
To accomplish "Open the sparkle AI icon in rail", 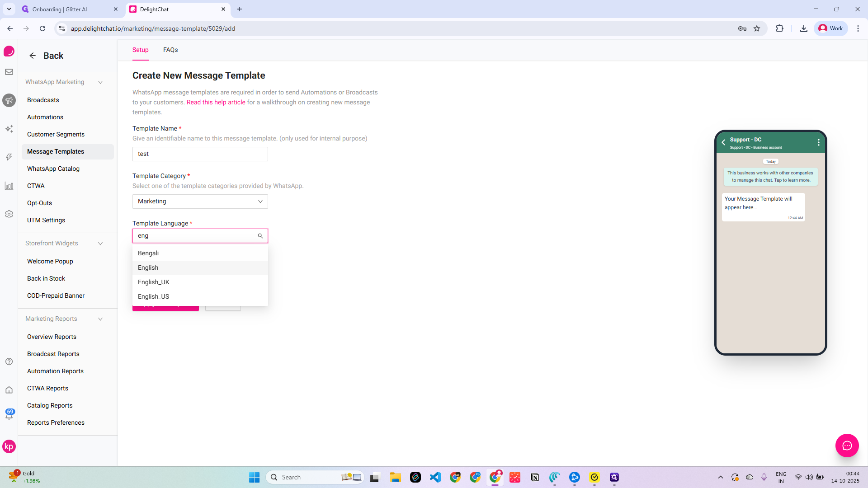I will coord(9,129).
